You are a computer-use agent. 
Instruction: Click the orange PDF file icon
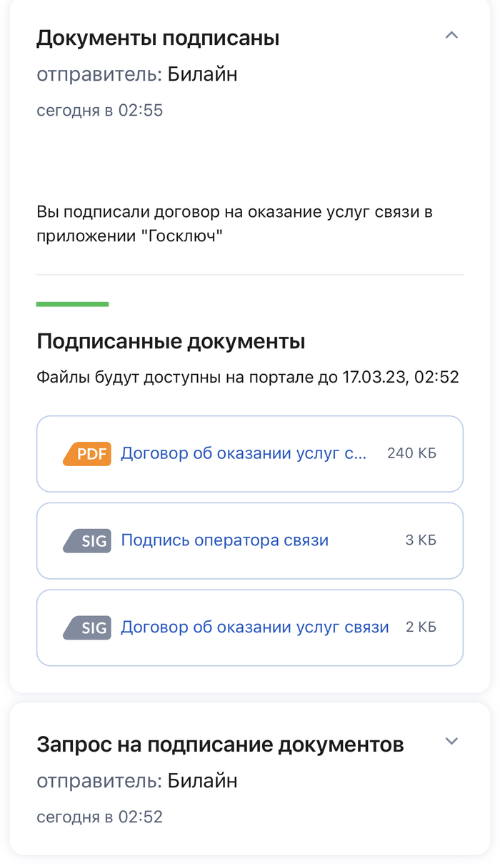pyautogui.click(x=87, y=454)
